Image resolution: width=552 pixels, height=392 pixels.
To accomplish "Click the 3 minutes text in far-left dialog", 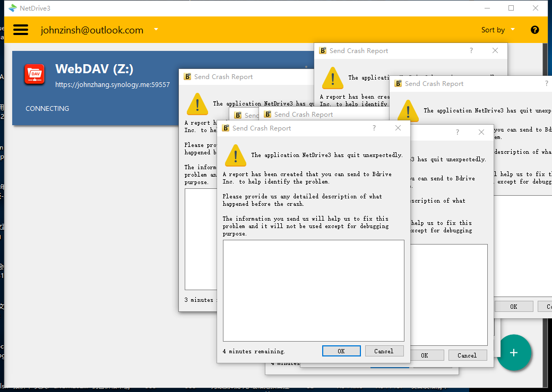I will pos(199,300).
